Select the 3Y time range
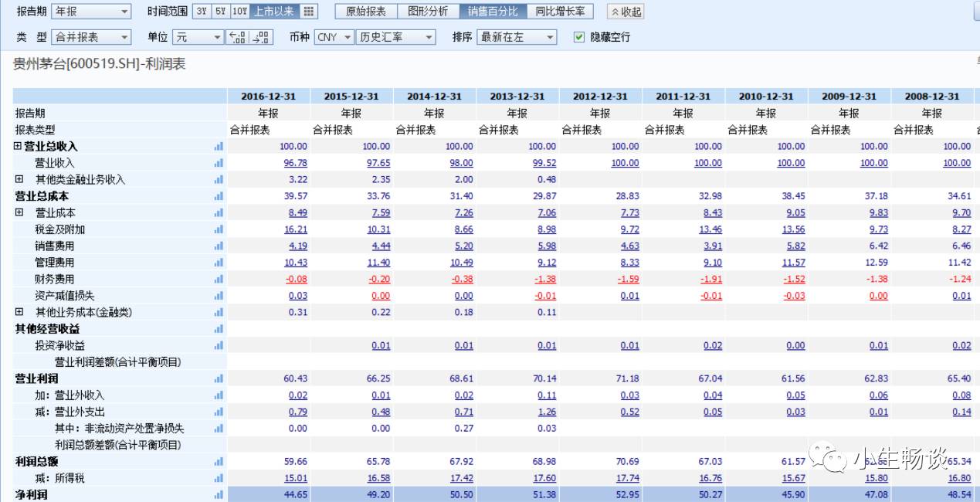The width and height of the screenshot is (980, 502). [x=202, y=12]
